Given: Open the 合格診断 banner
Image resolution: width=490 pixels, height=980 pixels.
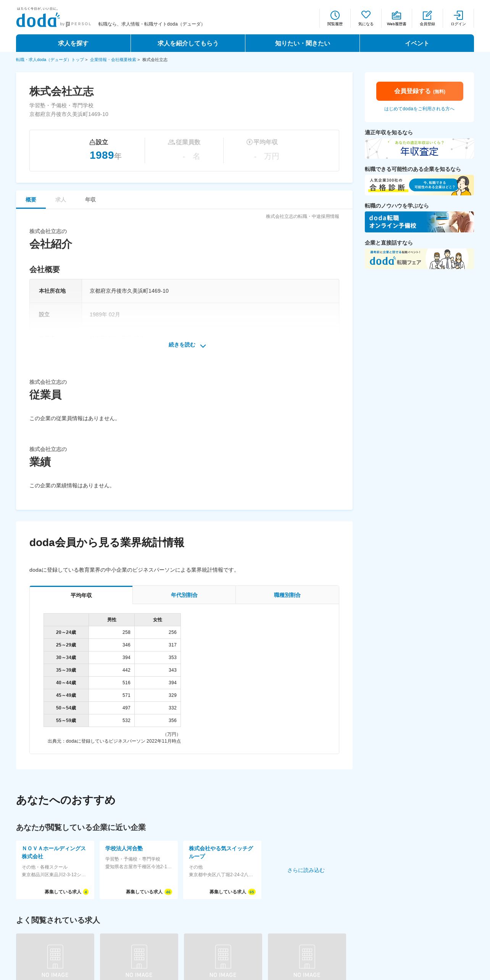Looking at the screenshot, I should [x=419, y=185].
